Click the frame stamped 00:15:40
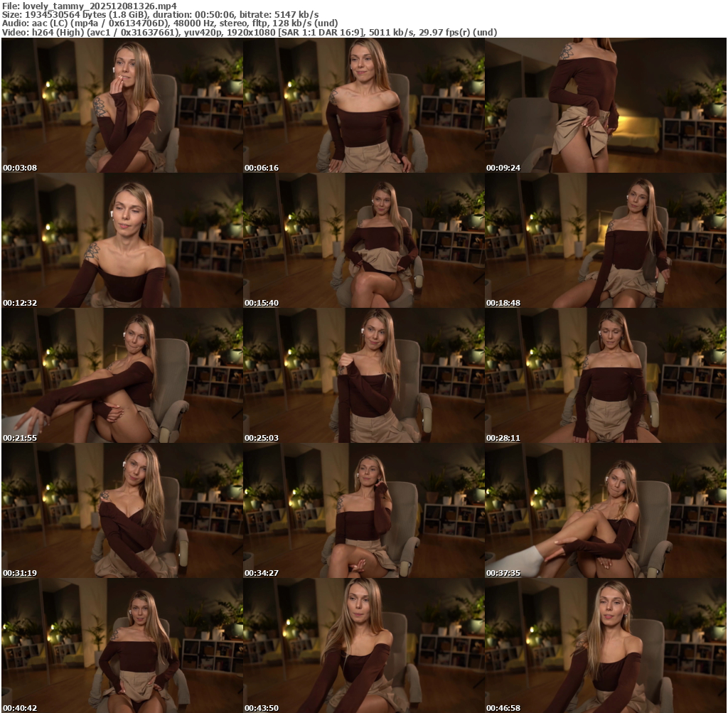Screen dimensions: 728x713 point(363,240)
